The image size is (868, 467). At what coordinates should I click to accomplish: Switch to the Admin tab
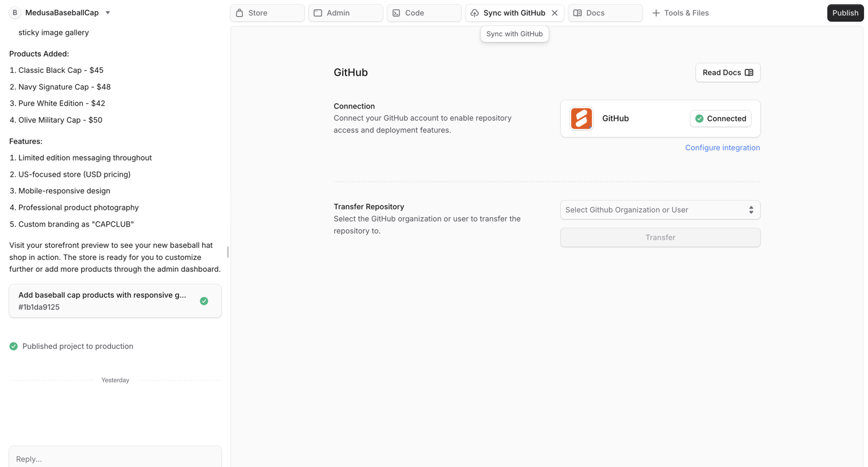[x=346, y=13]
